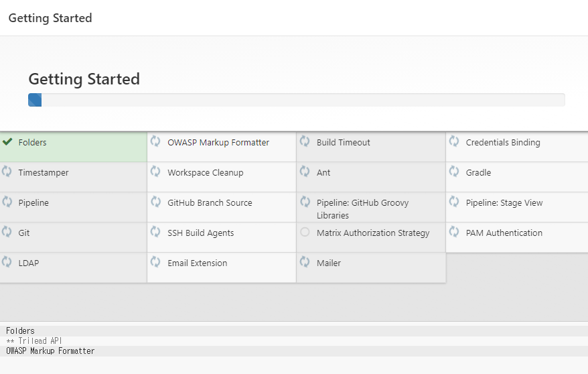Click the spinner icon next to Mailer
The width and height of the screenshot is (588, 374).
point(305,262)
